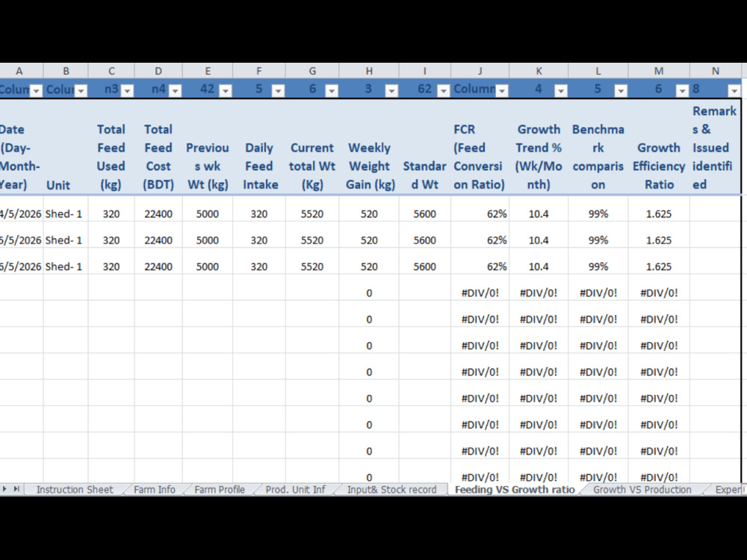
Task: Select column D header
Action: (x=158, y=71)
